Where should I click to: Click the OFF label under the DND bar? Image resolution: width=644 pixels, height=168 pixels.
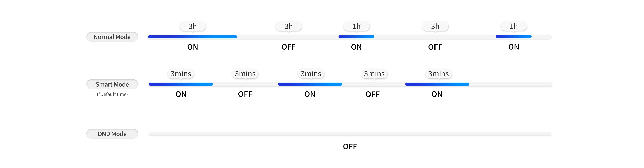pyautogui.click(x=350, y=146)
